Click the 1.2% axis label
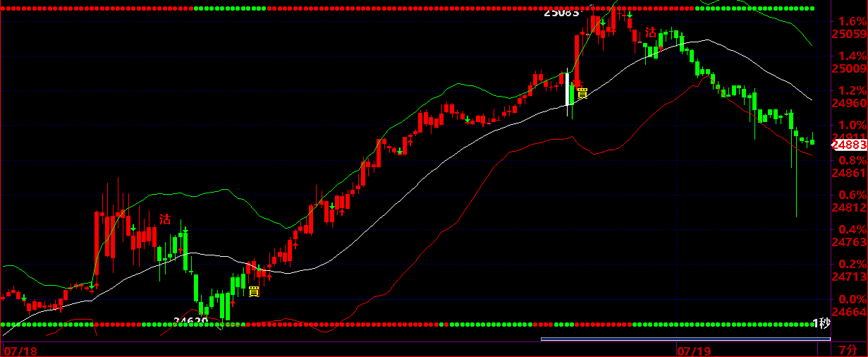The image size is (868, 357). 852,90
